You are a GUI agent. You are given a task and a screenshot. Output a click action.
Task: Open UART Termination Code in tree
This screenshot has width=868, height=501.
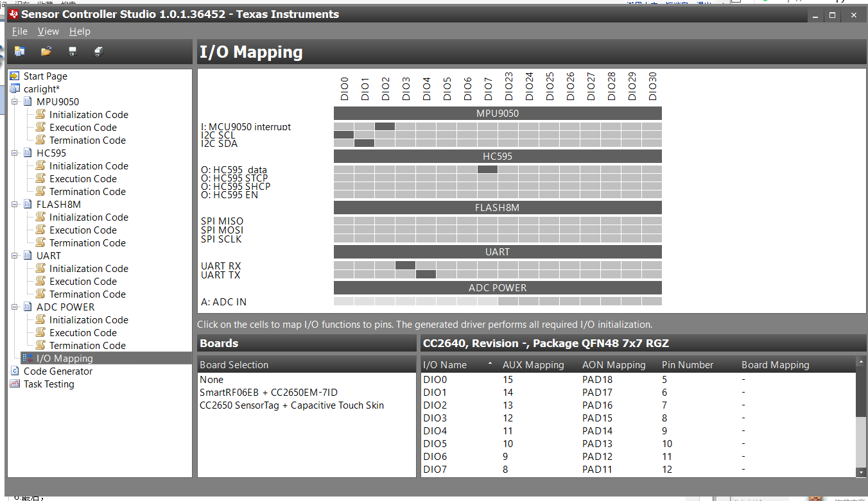[x=87, y=294]
